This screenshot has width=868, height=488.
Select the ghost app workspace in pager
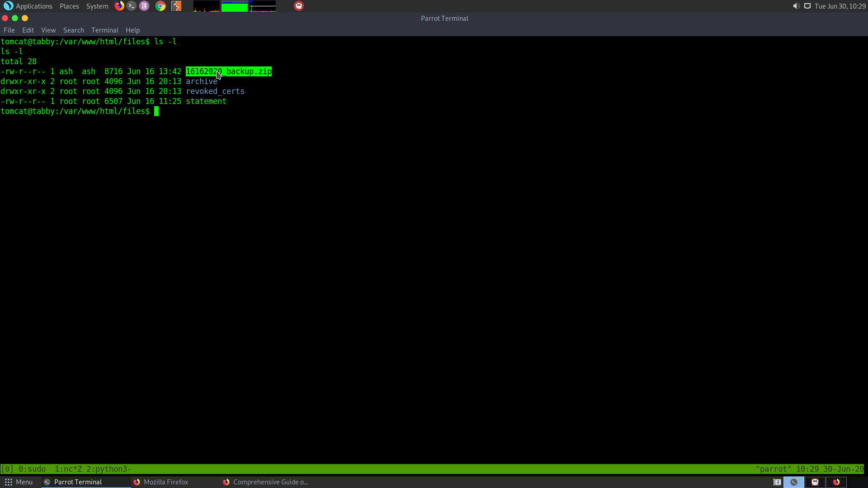pyautogui.click(x=815, y=482)
